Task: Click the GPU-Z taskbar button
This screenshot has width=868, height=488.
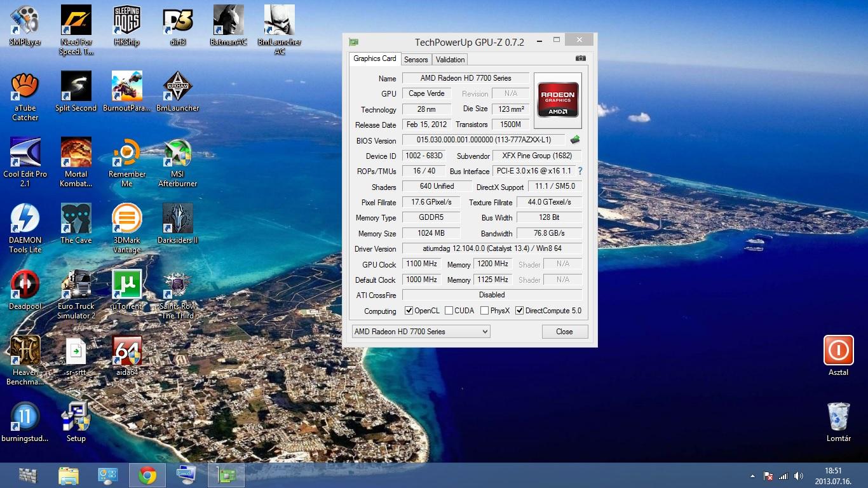Action: 226,475
